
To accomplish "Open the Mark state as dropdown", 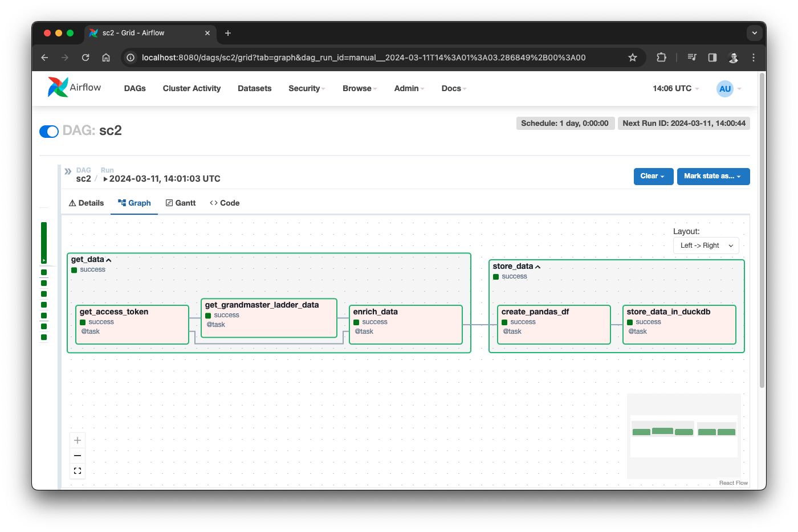I will tap(713, 177).
